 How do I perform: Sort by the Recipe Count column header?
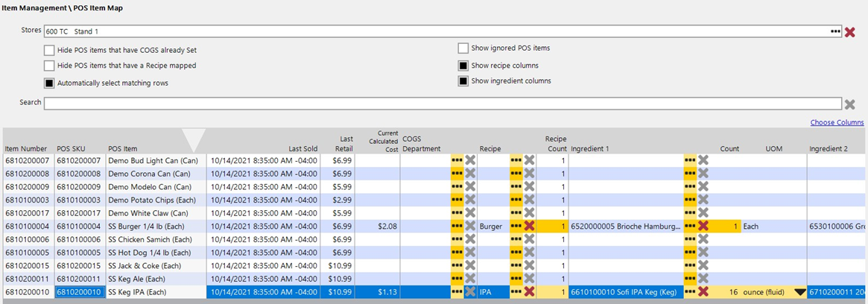point(556,144)
